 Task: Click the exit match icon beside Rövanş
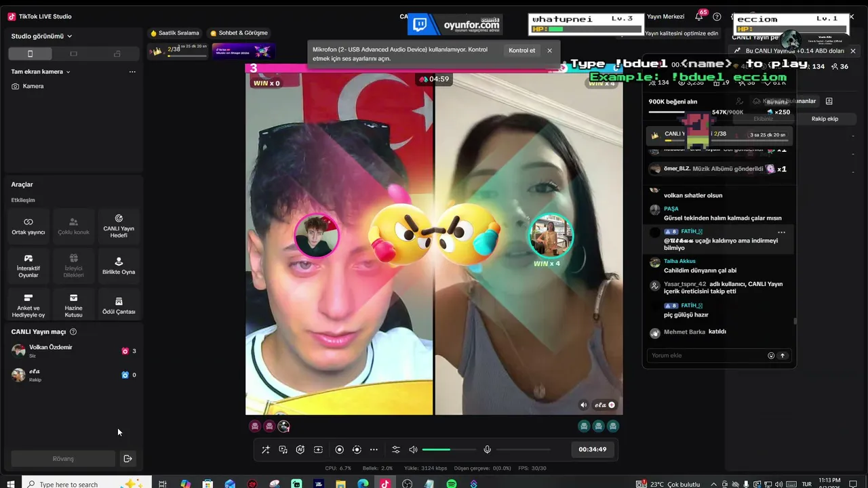127,459
